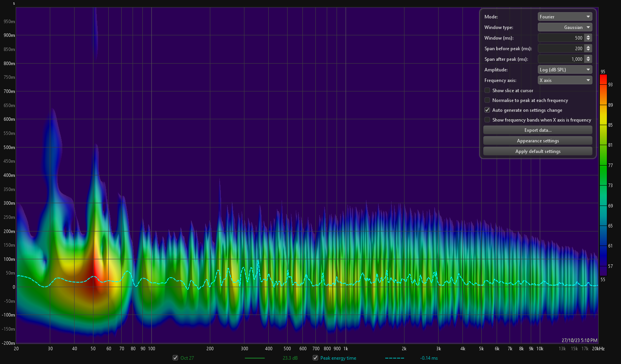621x364 pixels.
Task: Click the Export data... button
Action: click(538, 130)
